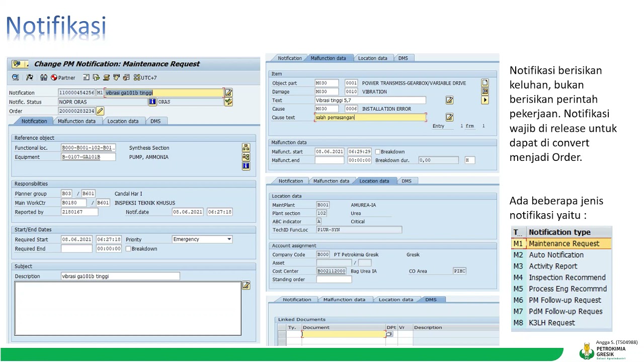This screenshot has height=362, width=644.
Task: Click notification description field vibrasi ga101b tinggi
Action: click(164, 93)
